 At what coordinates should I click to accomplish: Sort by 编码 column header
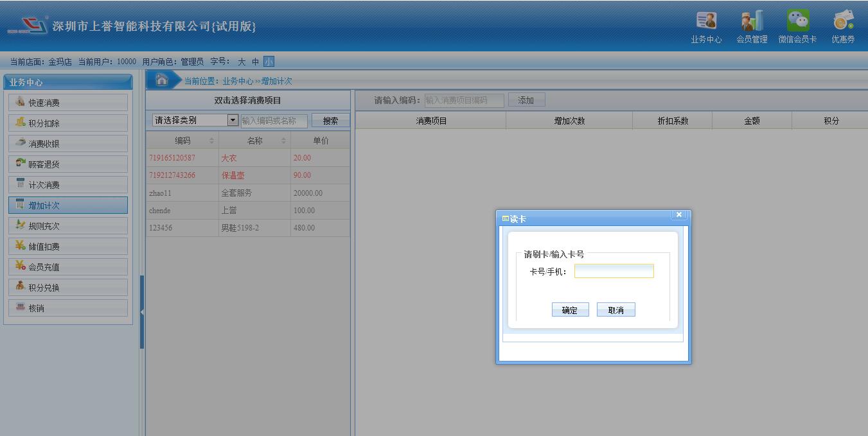click(x=182, y=141)
